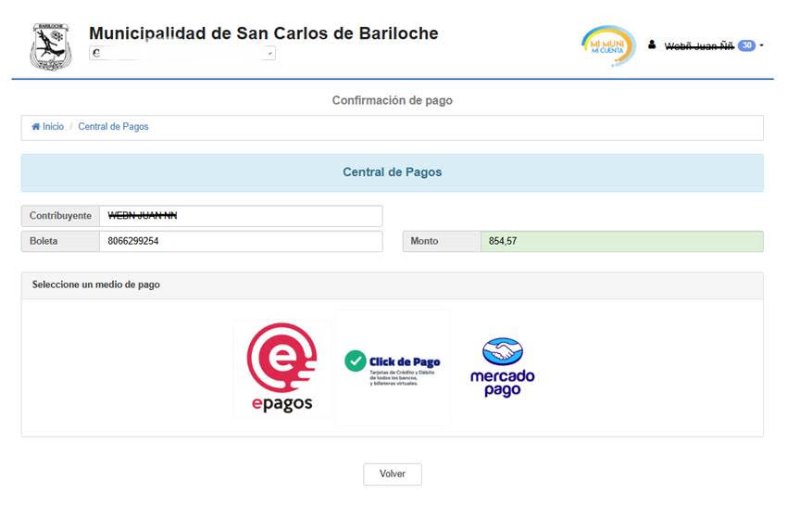
Task: Choose the epagos payment option
Action: coord(282,368)
